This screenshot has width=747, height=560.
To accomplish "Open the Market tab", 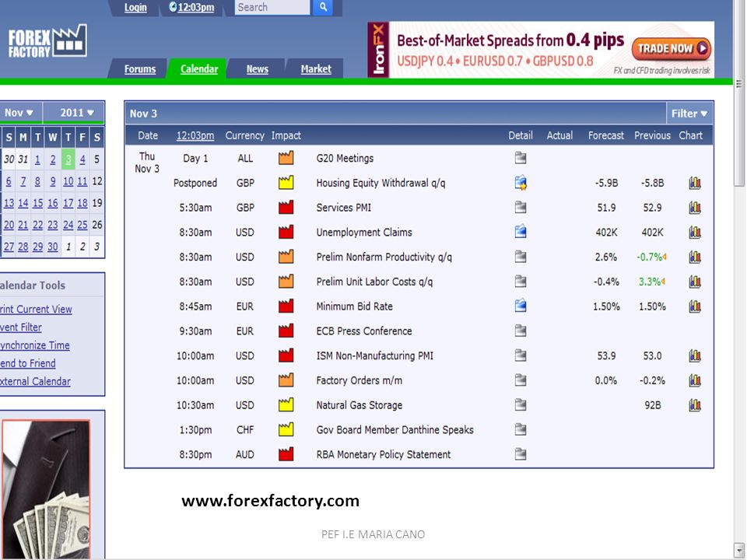I will [x=316, y=69].
